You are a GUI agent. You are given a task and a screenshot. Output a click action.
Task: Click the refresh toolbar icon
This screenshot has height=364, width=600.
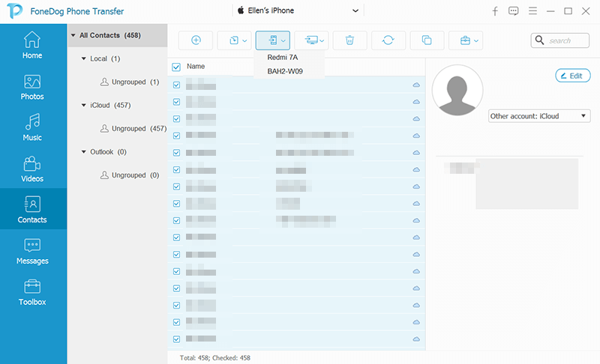(388, 40)
